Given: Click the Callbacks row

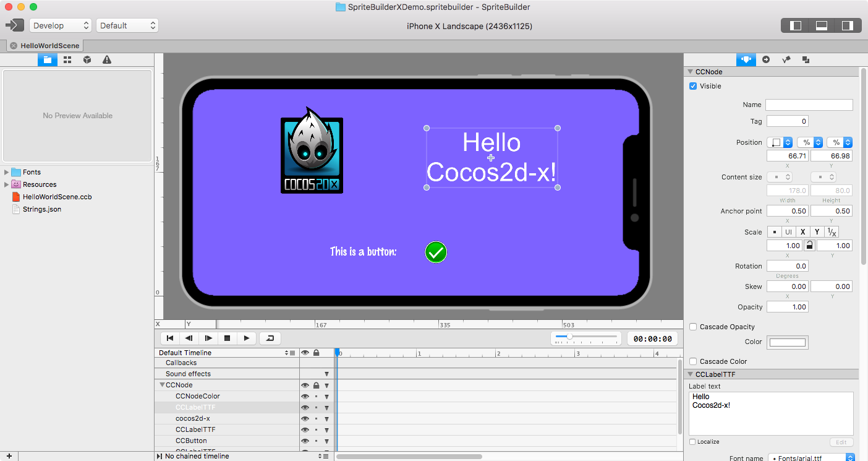Looking at the screenshot, I should [x=181, y=363].
